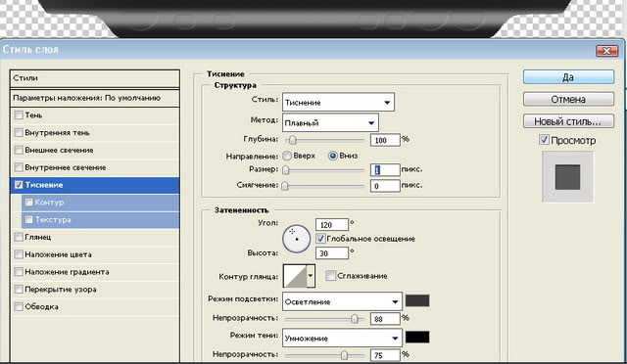The width and height of the screenshot is (627, 364).
Task: Click the Угол value field (120)
Action: (x=332, y=224)
